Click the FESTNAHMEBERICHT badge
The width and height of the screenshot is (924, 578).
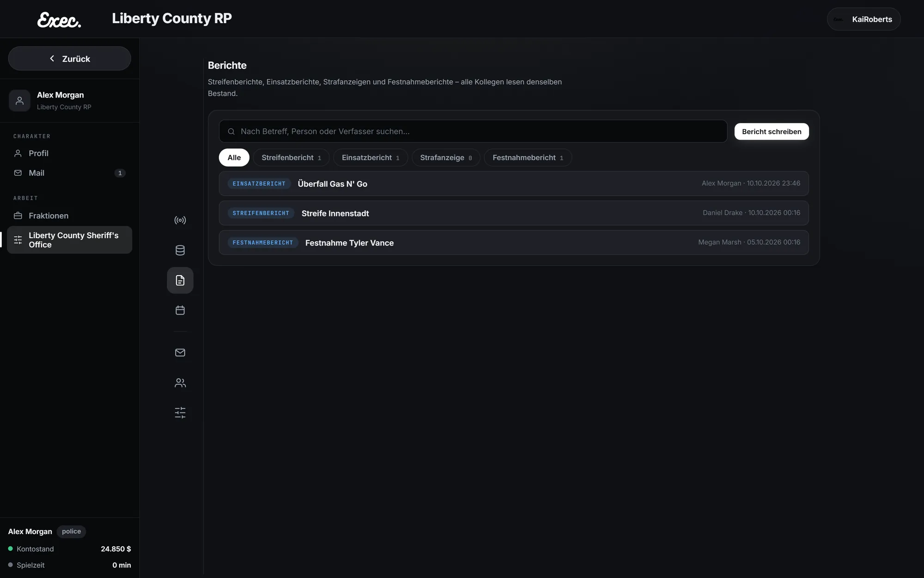tap(262, 243)
